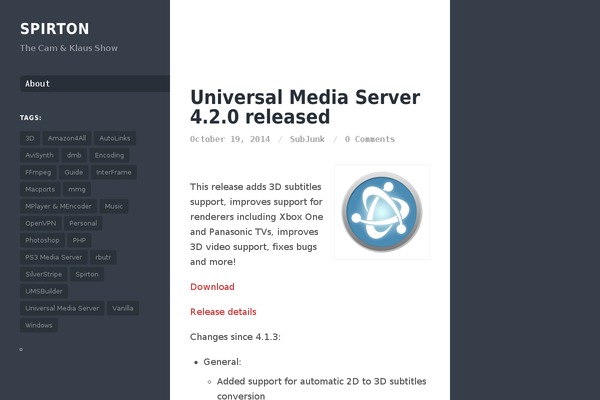
Task: Open the Universal Media Server tag
Action: click(x=62, y=308)
